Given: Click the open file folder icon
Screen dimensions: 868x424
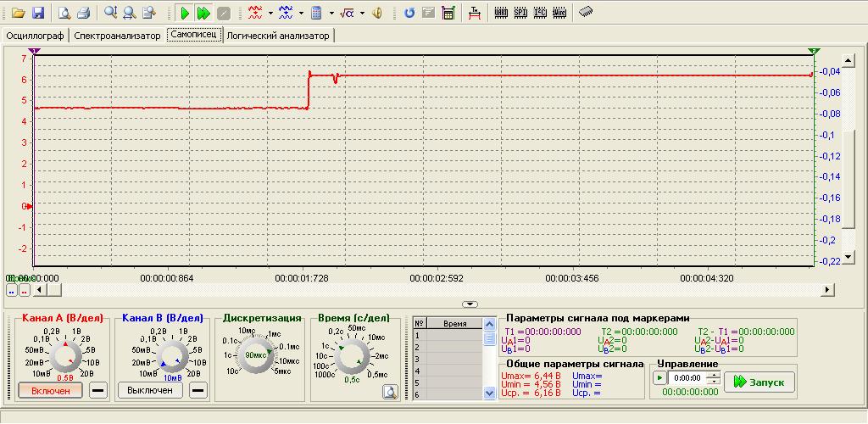Looking at the screenshot, I should [x=19, y=13].
